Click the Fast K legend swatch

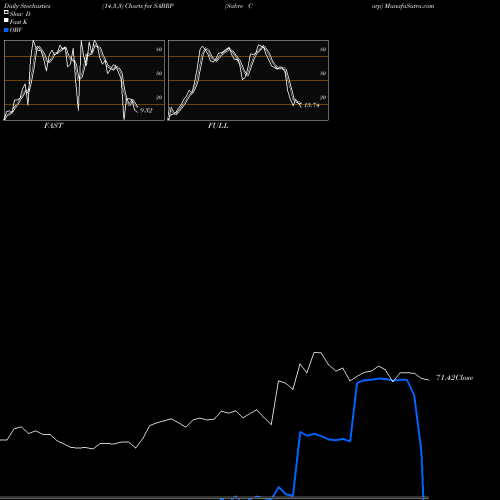pyautogui.click(x=6, y=20)
